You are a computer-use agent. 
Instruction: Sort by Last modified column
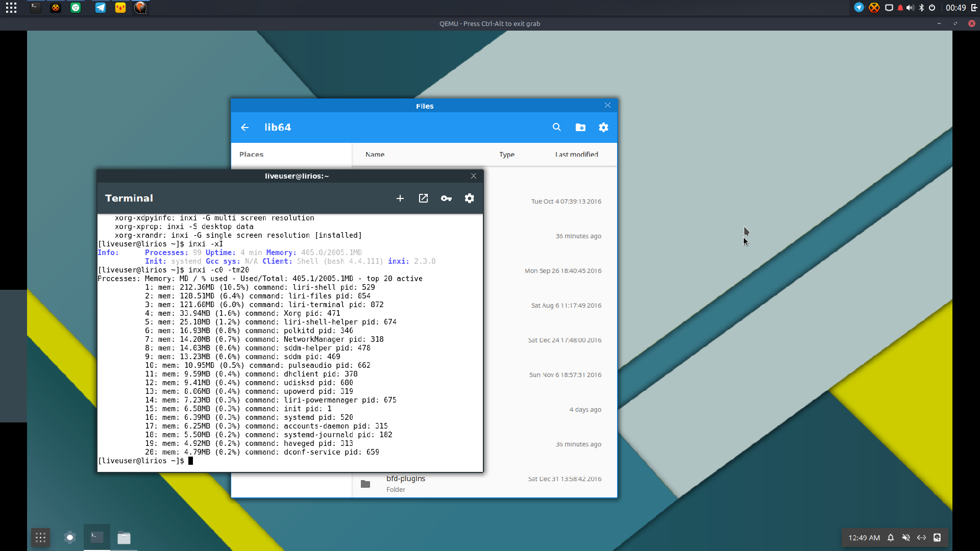pos(577,155)
